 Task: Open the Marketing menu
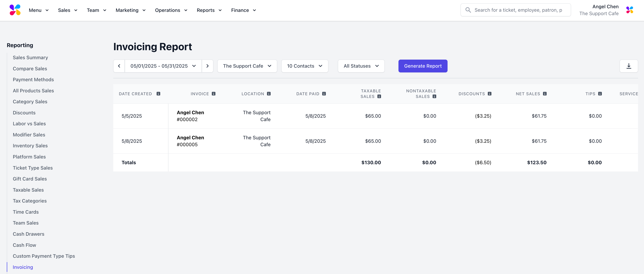[x=131, y=10]
